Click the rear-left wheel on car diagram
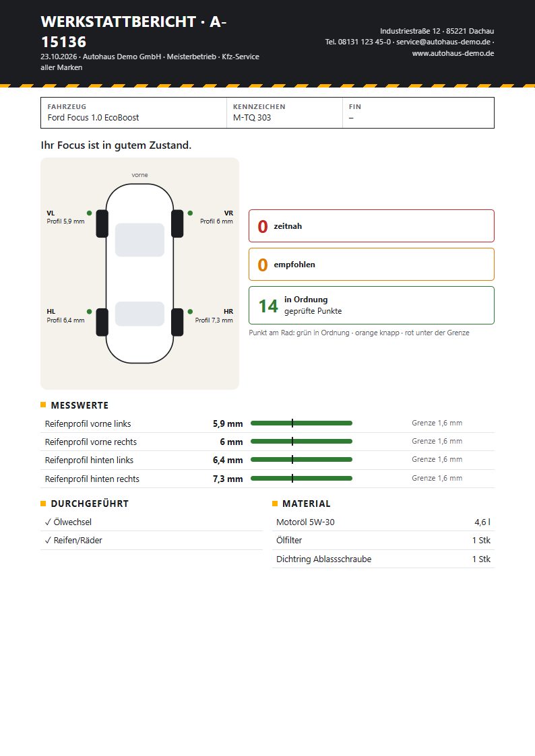Screen dimensions: 535x756 102,322
